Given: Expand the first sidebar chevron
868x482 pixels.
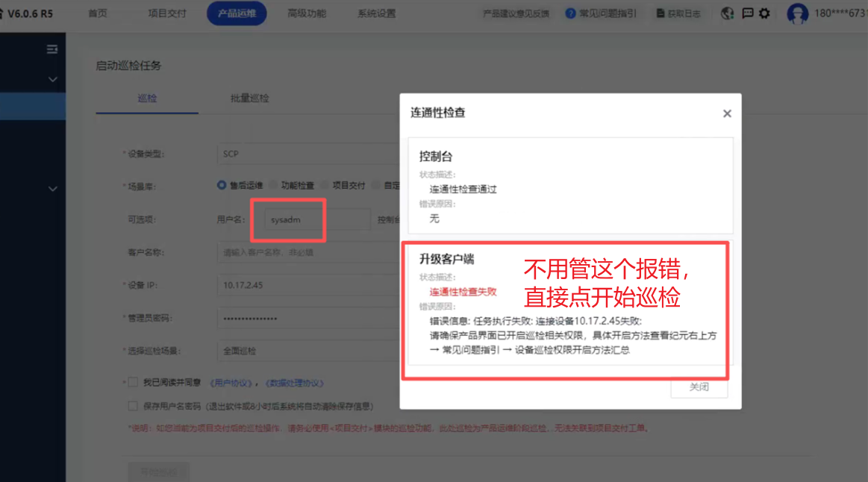Looking at the screenshot, I should pos(52,79).
